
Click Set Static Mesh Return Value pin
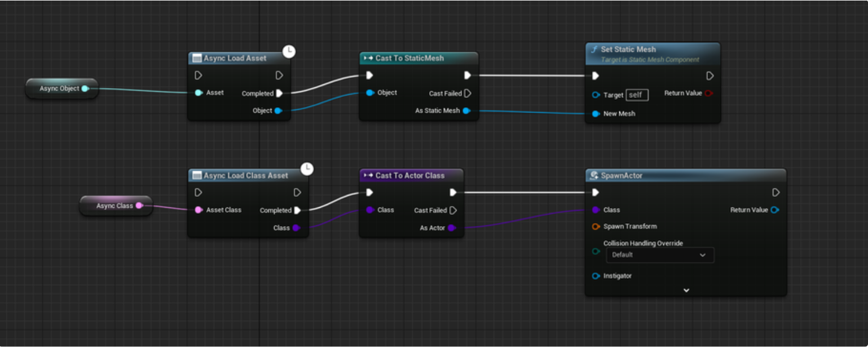[709, 94]
